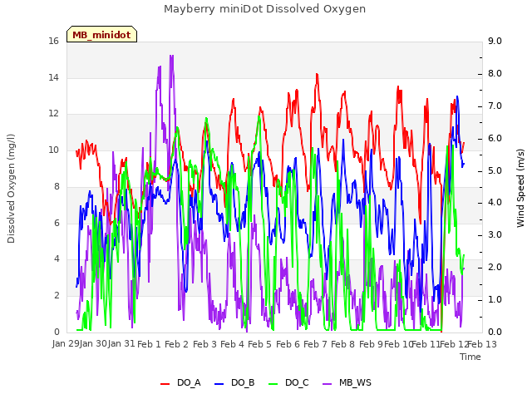Click the Feb 1 date tick label
This screenshot has width=532, height=399.
tap(149, 344)
